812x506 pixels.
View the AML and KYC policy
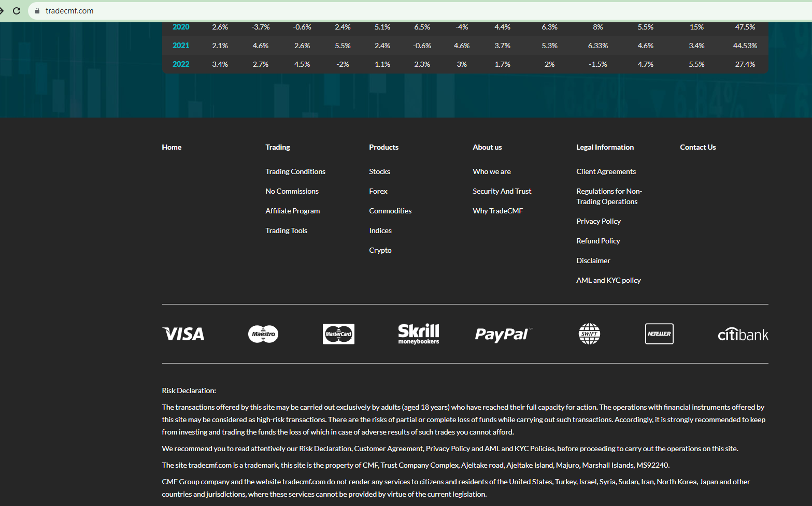(608, 280)
